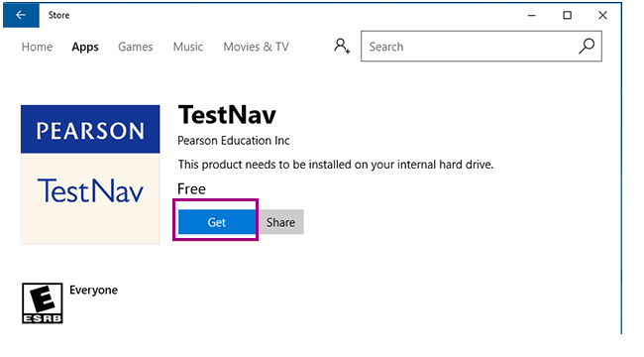The height and width of the screenshot is (357, 644).
Task: Maximize the Store window
Action: (x=567, y=15)
